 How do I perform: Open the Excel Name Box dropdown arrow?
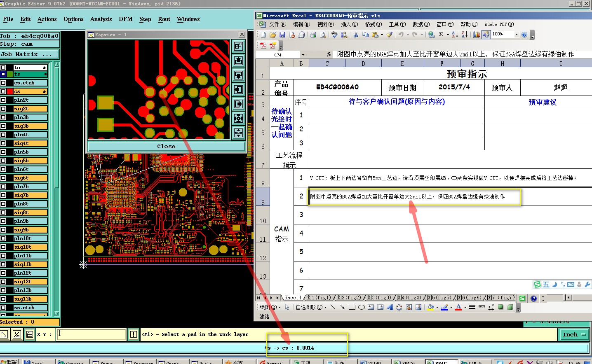pos(303,54)
